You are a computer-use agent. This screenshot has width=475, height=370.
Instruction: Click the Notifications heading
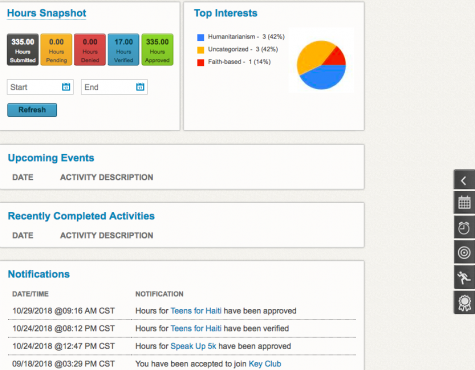(39, 274)
